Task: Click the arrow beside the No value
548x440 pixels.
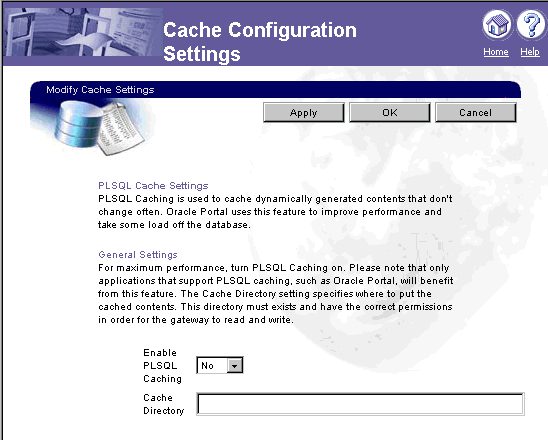Action: coord(235,366)
